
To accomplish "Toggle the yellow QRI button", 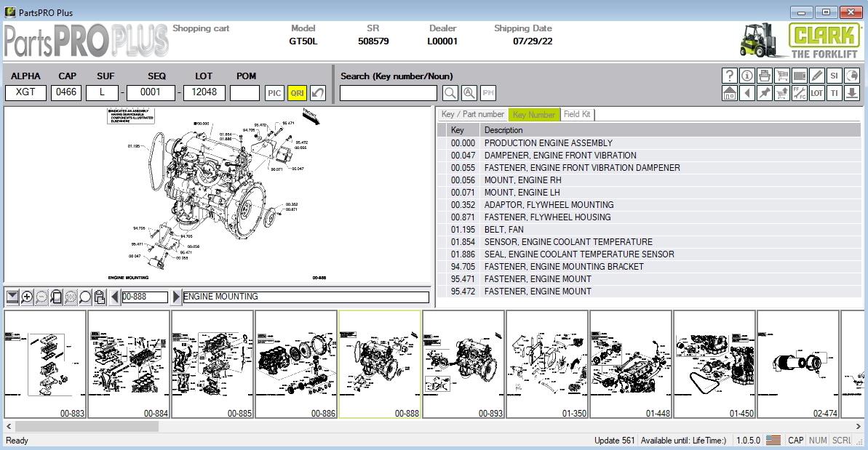I will coord(298,93).
